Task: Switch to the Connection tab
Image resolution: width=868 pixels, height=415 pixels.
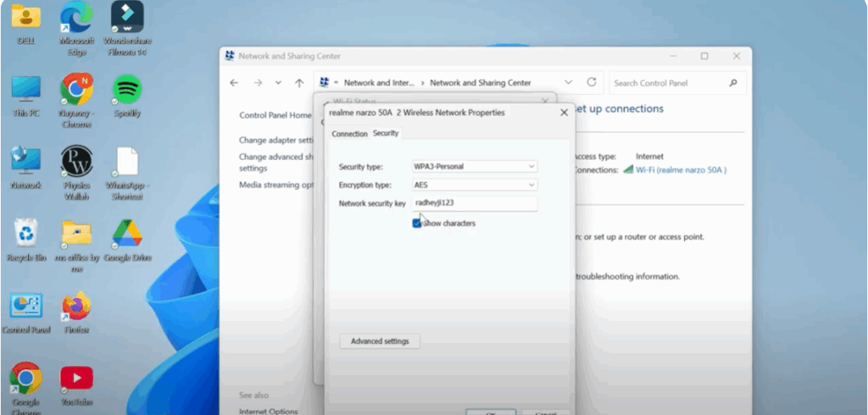Action: click(349, 134)
